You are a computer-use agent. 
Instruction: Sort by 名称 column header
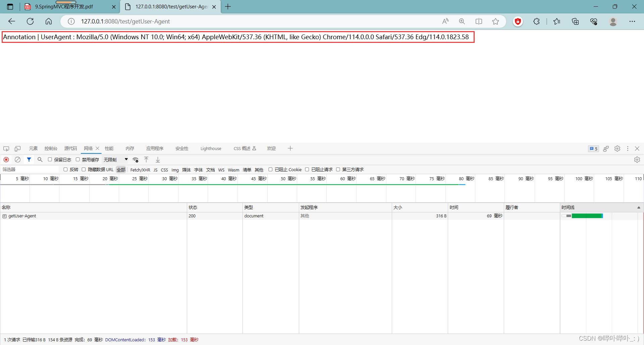[x=94, y=207]
